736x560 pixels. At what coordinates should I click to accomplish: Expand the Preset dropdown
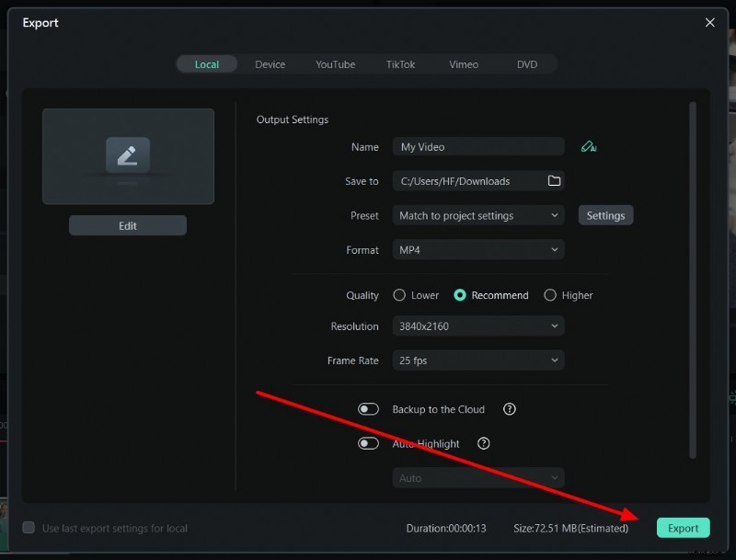pos(477,214)
